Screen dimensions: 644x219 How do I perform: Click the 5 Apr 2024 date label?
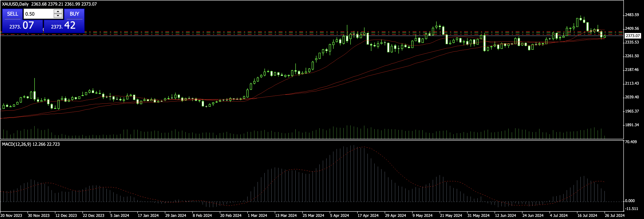340,215
